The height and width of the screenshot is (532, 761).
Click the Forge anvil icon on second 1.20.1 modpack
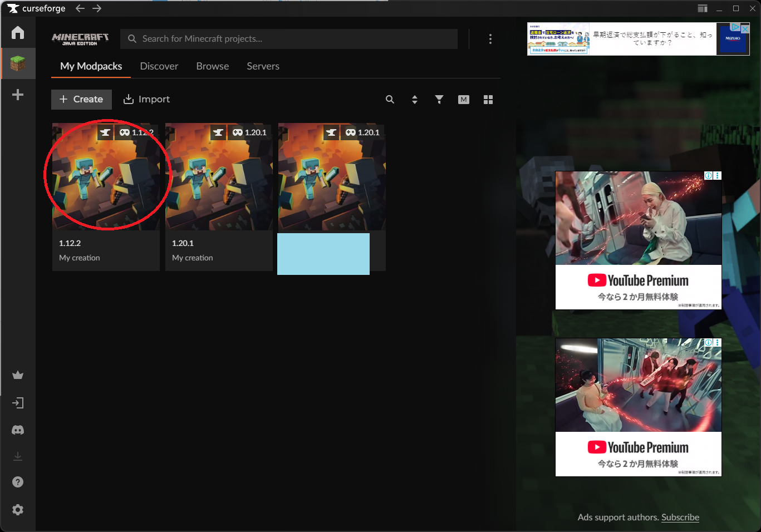tap(218, 132)
